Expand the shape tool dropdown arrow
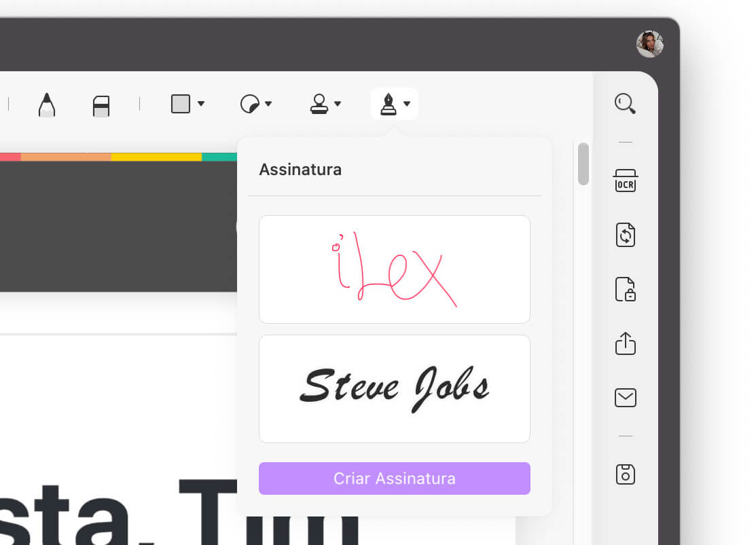This screenshot has height=545, width=756. 201,104
